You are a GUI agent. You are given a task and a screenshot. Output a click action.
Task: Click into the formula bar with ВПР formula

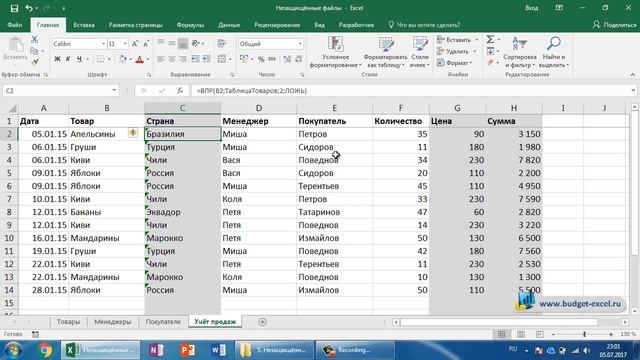click(x=410, y=91)
